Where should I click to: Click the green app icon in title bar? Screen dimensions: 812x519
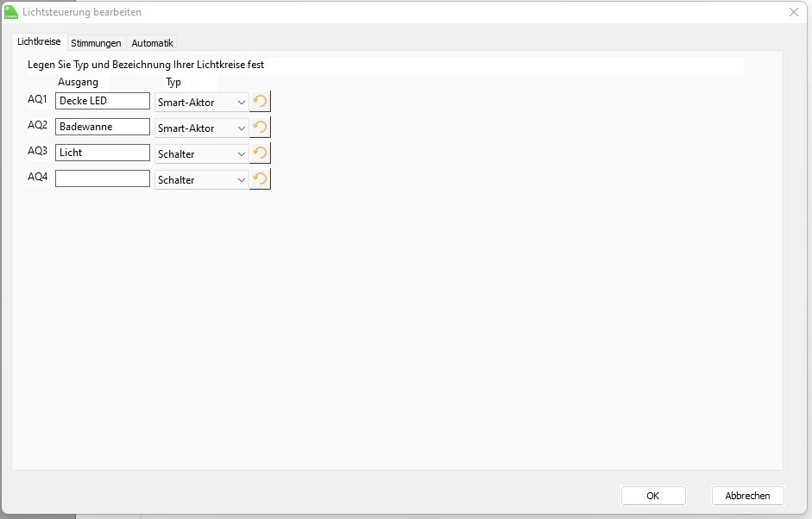click(11, 12)
